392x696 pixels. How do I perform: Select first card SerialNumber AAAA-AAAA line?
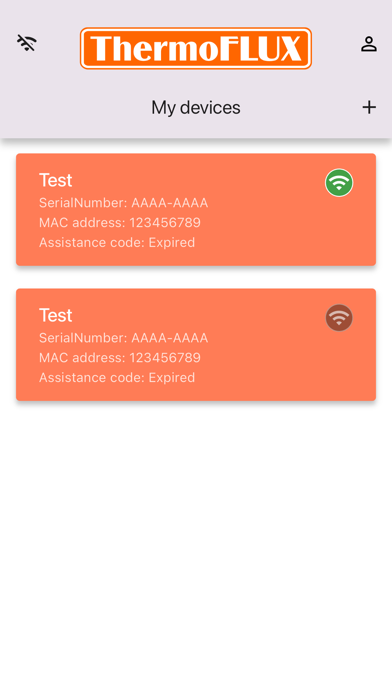click(x=123, y=203)
